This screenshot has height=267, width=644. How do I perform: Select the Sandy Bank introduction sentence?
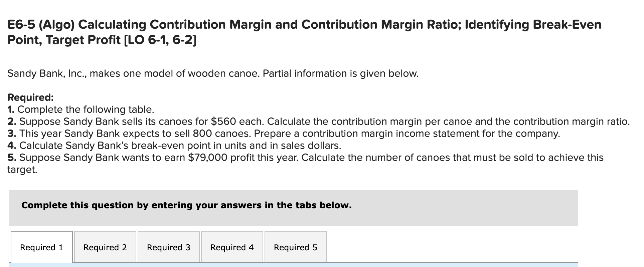[x=212, y=73]
